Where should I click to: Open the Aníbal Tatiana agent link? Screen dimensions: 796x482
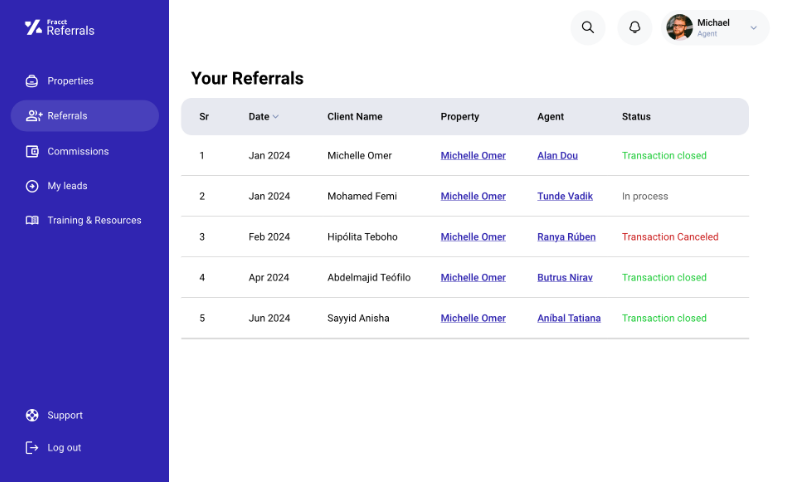[569, 318]
